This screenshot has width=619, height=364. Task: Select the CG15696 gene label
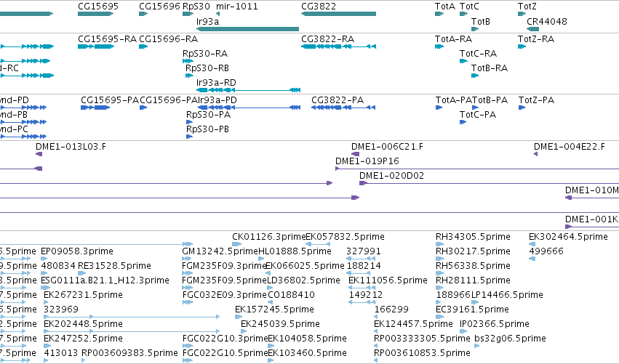[159, 7]
